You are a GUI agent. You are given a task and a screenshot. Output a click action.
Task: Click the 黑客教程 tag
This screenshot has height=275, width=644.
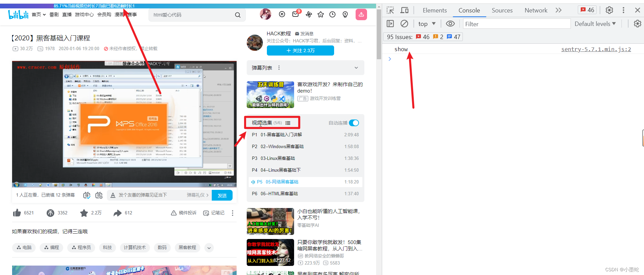(187, 248)
